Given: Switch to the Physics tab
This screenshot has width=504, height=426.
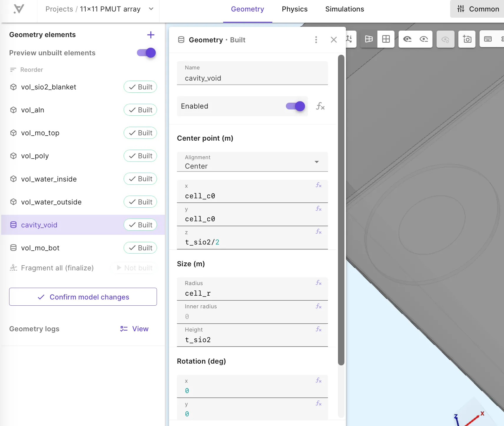Looking at the screenshot, I should pyautogui.click(x=295, y=9).
